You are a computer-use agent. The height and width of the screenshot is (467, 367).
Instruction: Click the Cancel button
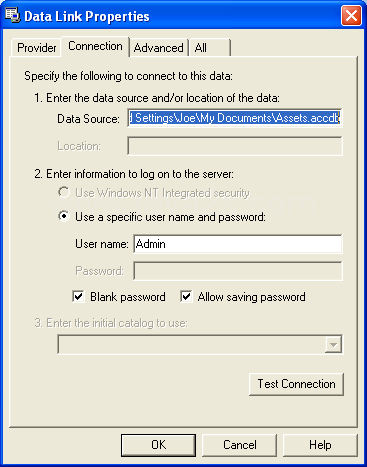(x=239, y=445)
